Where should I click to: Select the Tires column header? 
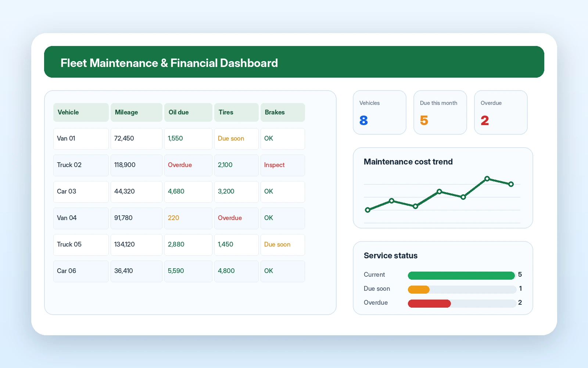(236, 112)
